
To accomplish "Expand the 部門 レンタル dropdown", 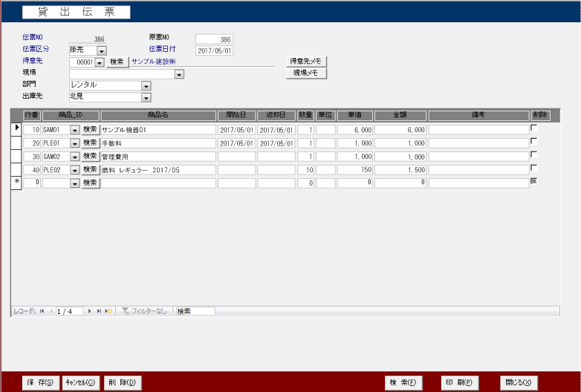I will coord(146,85).
